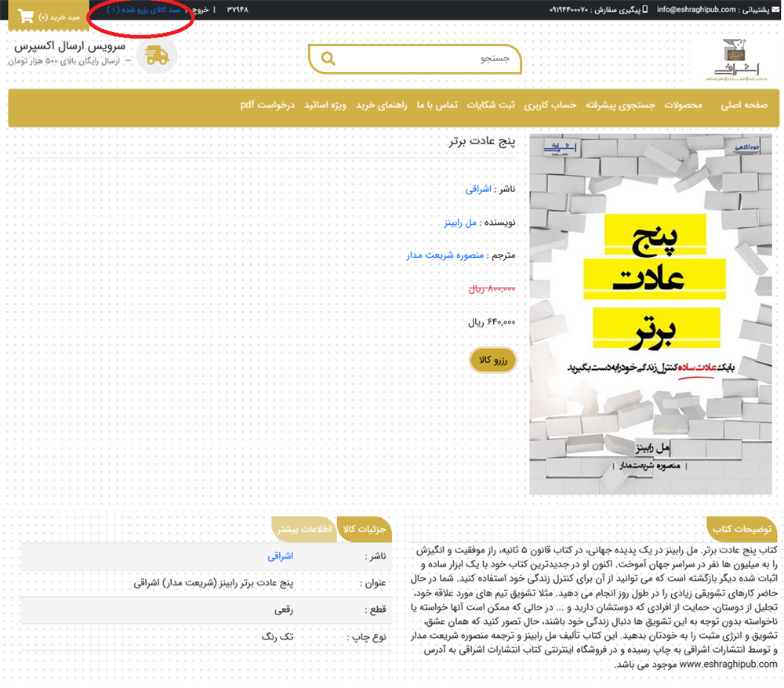This screenshot has width=784, height=688.
Task: Click the express delivery truck icon
Action: click(x=157, y=55)
